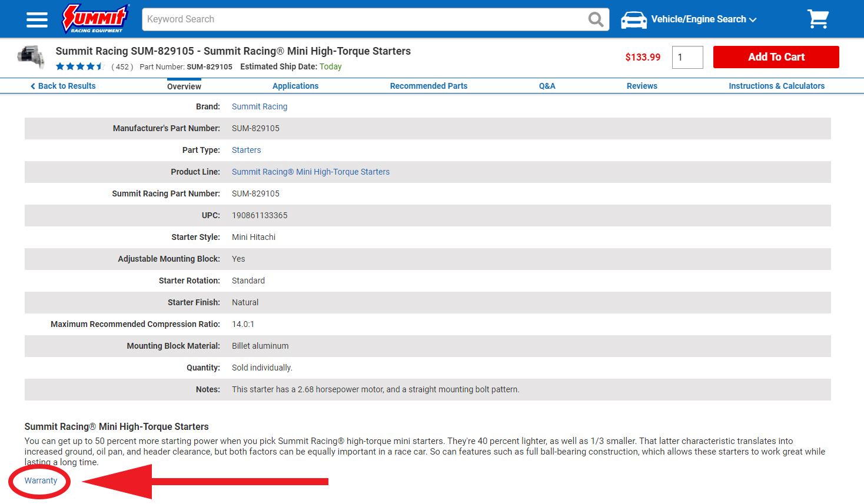The width and height of the screenshot is (864, 504).
Task: Click the Adjustable Mounting Block Yes value
Action: (x=238, y=259)
